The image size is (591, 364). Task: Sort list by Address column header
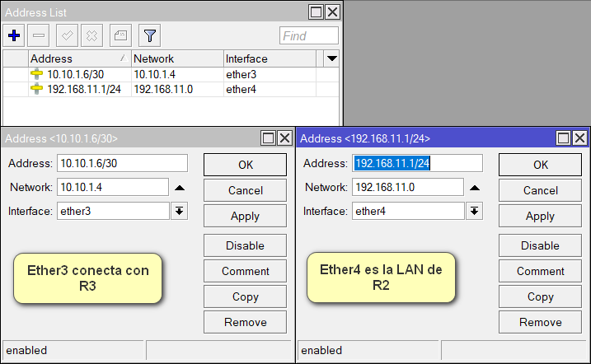point(78,59)
